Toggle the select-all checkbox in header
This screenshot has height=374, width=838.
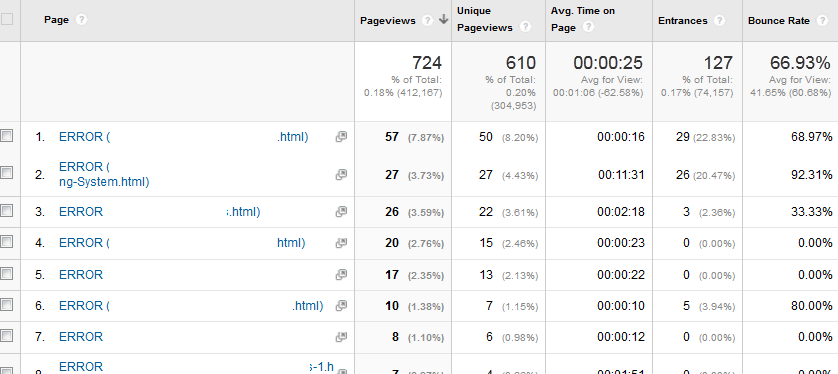pos(6,20)
